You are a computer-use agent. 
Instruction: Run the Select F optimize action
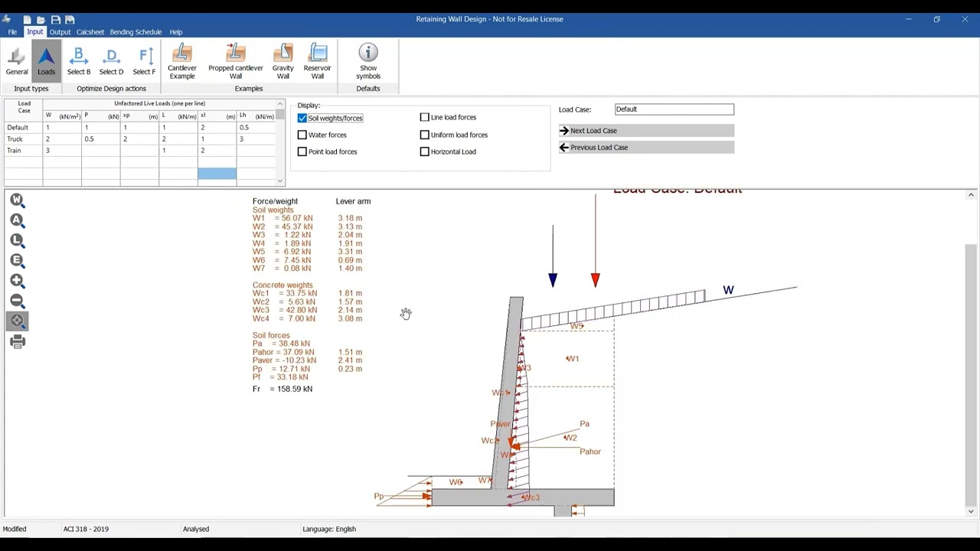144,61
